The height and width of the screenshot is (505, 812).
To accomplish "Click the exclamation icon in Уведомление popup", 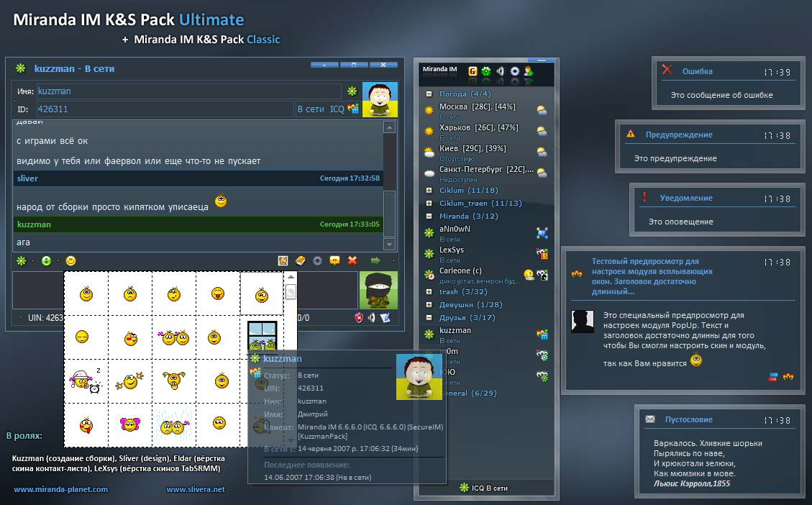I will click(644, 197).
